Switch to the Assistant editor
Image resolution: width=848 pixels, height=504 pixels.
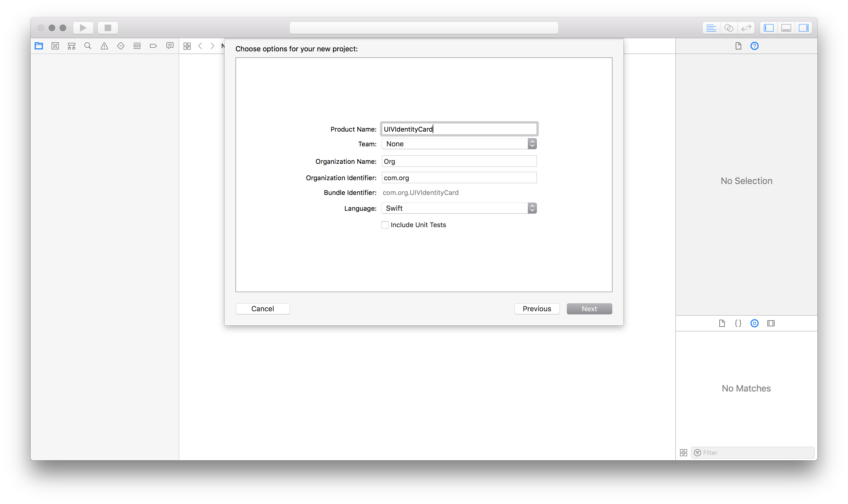click(729, 28)
